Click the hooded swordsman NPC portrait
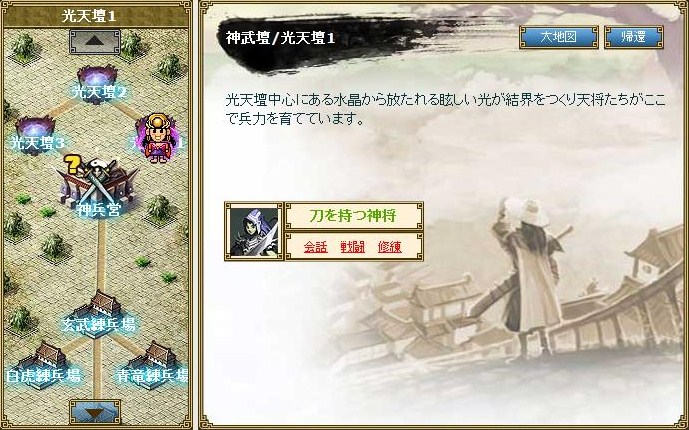The width and height of the screenshot is (689, 430). click(254, 231)
